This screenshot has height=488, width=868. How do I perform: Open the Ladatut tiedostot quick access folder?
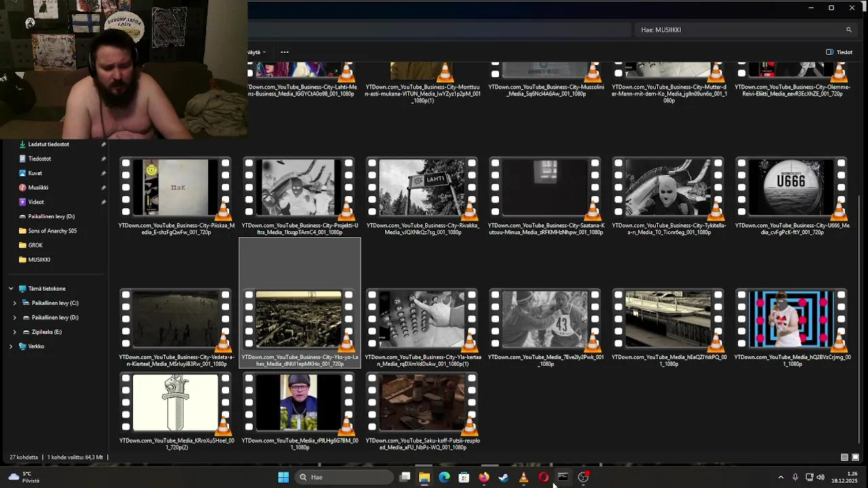tap(48, 144)
